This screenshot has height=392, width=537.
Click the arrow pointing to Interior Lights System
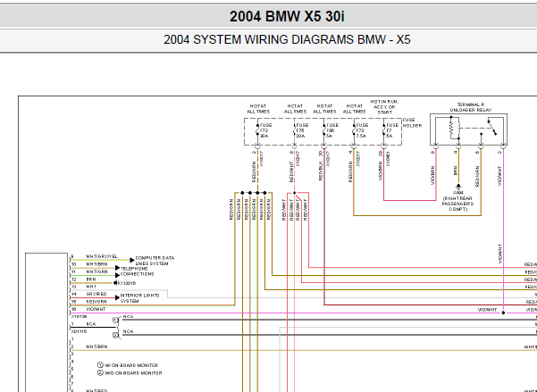click(x=117, y=297)
